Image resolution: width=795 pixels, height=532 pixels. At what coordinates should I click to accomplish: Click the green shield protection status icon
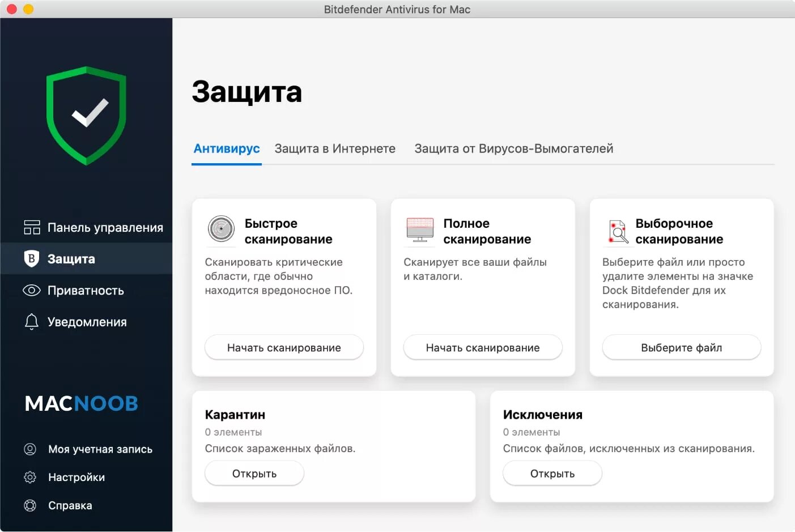point(86,116)
